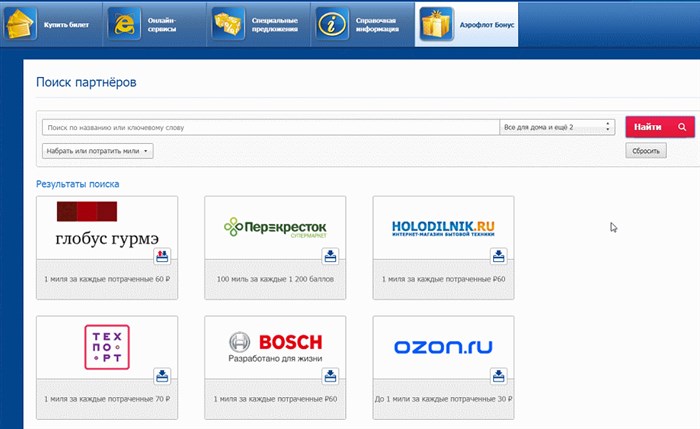Click the magnifier icon on Найти button
Viewport: 700px width, 429px height.
[682, 127]
